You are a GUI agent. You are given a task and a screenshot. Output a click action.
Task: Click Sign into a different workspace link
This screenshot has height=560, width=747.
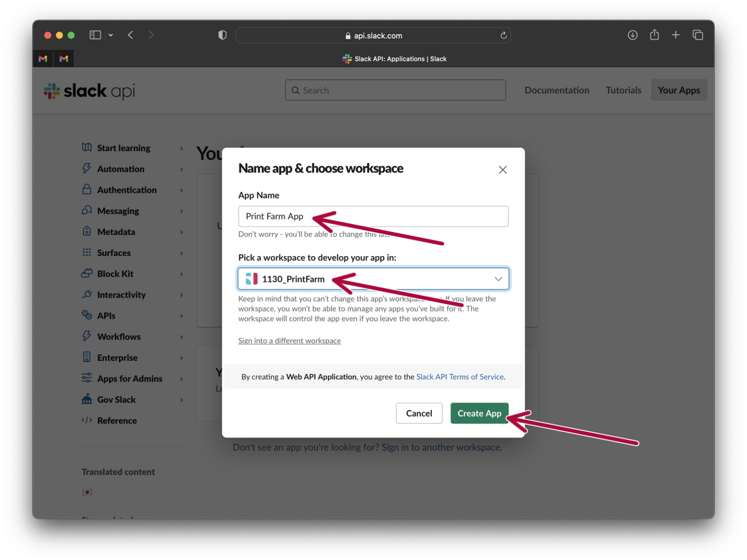(289, 340)
